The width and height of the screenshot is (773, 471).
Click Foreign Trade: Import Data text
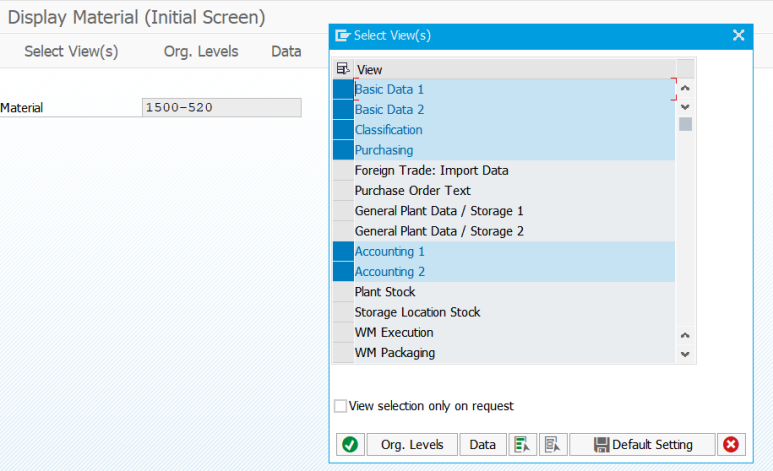431,170
